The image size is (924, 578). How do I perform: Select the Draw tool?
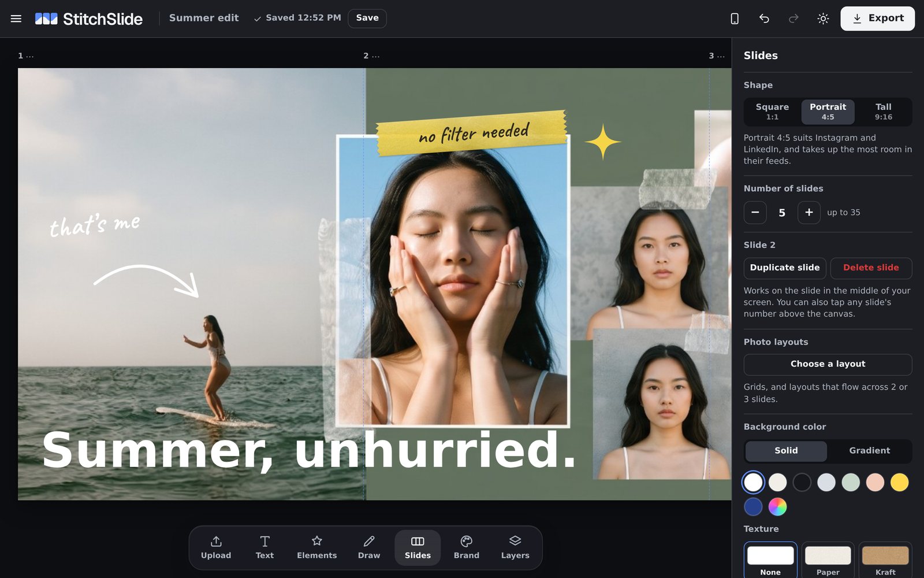(369, 548)
